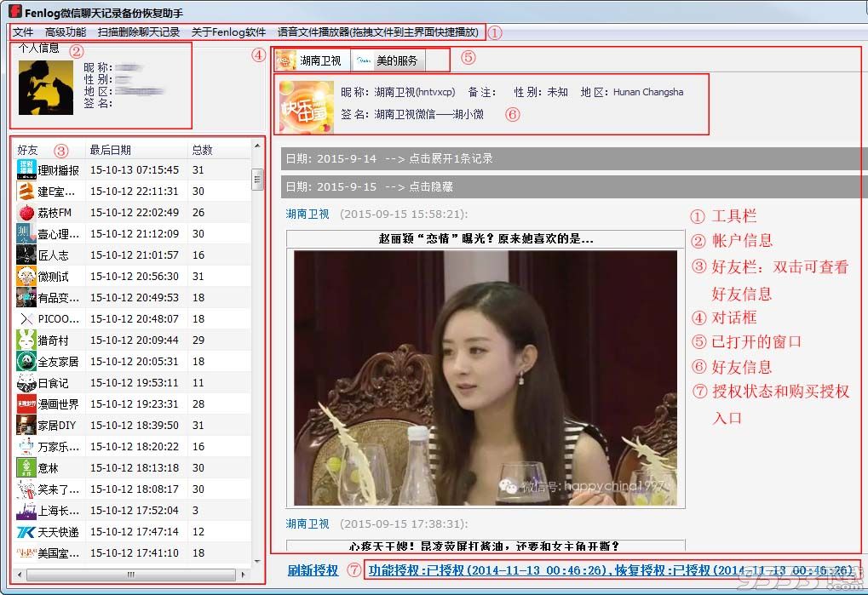
Task: Click the friends list vertical scrollbar thumb
Action: point(257,180)
